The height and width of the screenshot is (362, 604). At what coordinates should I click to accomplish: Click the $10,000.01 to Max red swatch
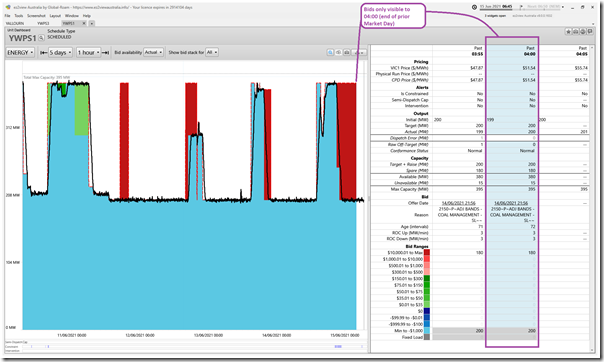[427, 253]
